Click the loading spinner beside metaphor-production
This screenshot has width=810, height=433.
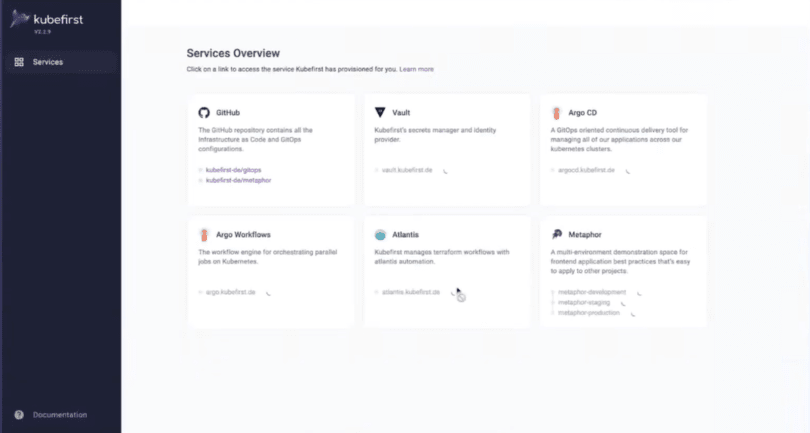[x=633, y=314]
